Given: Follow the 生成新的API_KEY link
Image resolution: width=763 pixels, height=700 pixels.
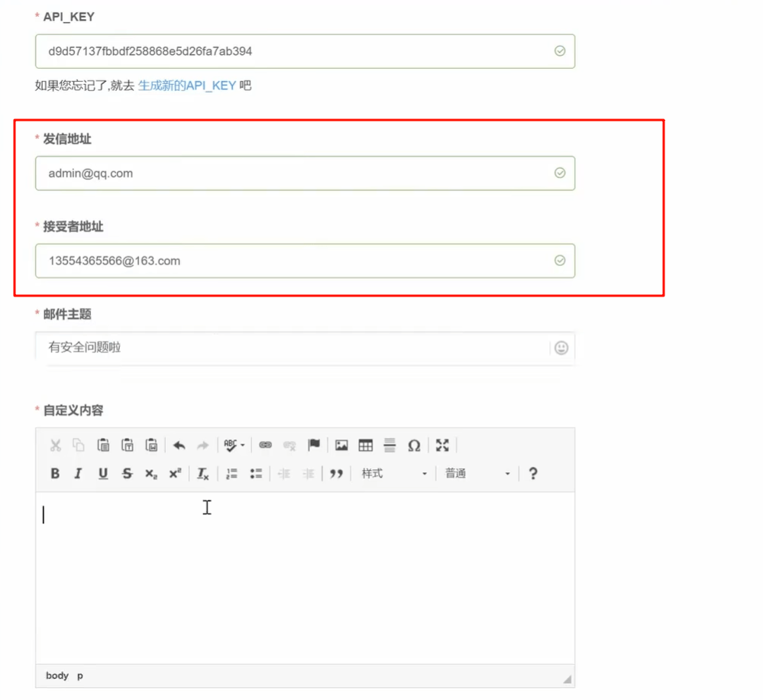Looking at the screenshot, I should tap(187, 86).
